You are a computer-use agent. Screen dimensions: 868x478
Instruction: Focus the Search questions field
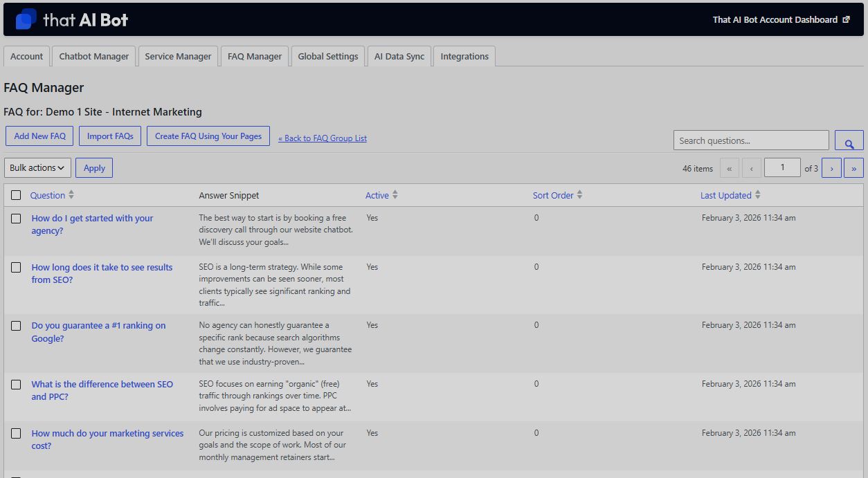[751, 140]
